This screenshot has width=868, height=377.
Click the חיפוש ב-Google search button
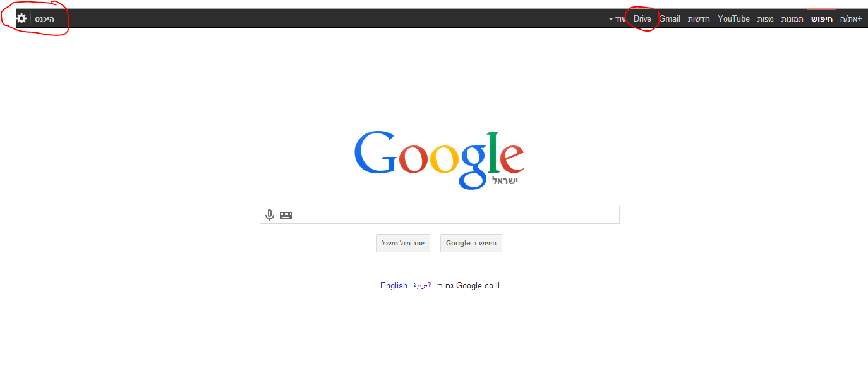point(471,244)
